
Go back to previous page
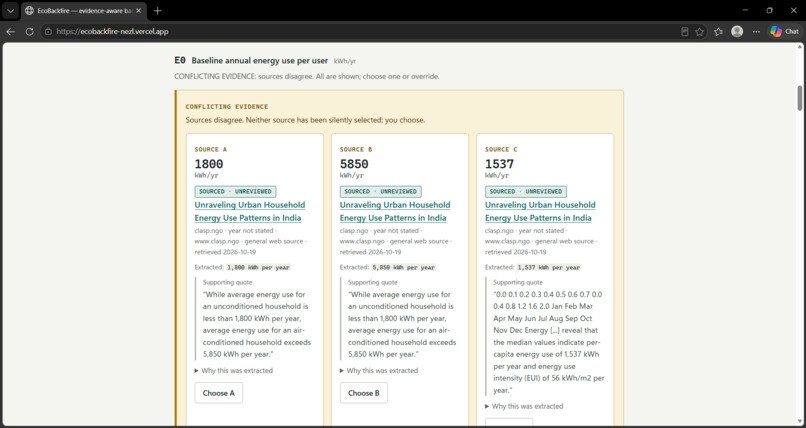(x=11, y=32)
